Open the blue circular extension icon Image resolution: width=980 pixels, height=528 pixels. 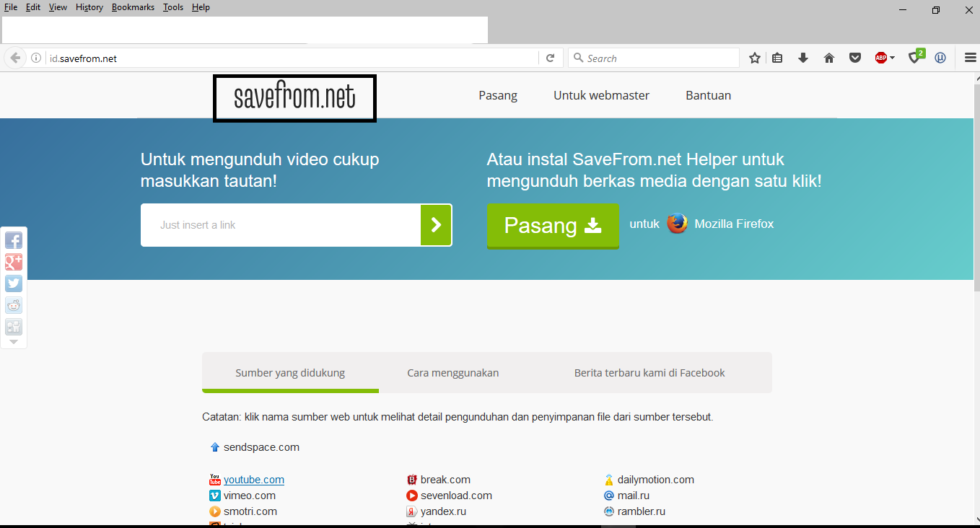tap(940, 58)
